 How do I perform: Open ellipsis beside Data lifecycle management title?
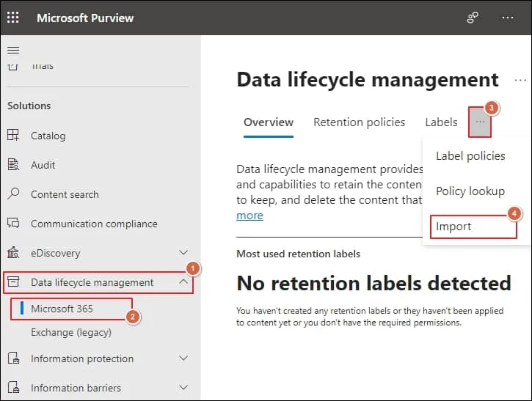(520, 81)
